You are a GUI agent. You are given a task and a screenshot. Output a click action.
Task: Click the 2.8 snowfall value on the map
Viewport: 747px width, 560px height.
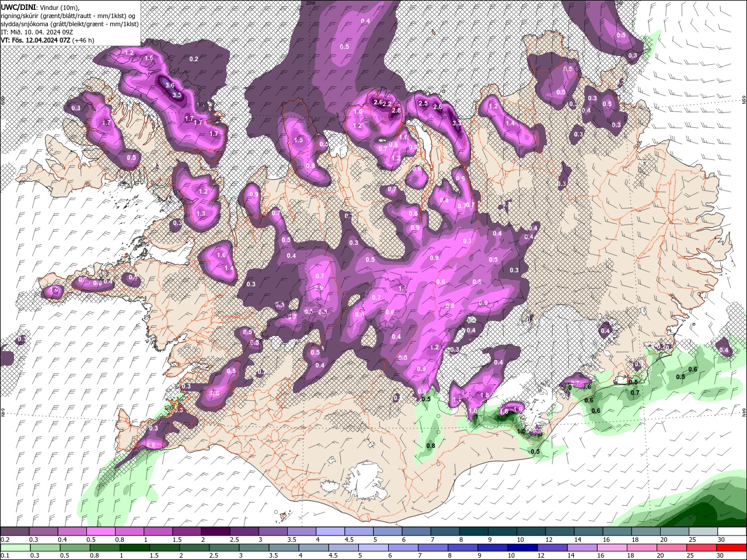(x=396, y=110)
